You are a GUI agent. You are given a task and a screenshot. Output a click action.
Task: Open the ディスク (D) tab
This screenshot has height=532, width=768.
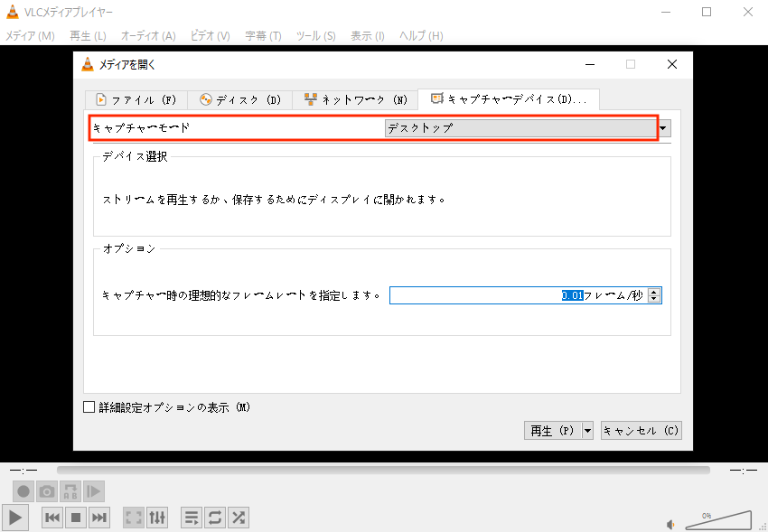click(x=240, y=99)
